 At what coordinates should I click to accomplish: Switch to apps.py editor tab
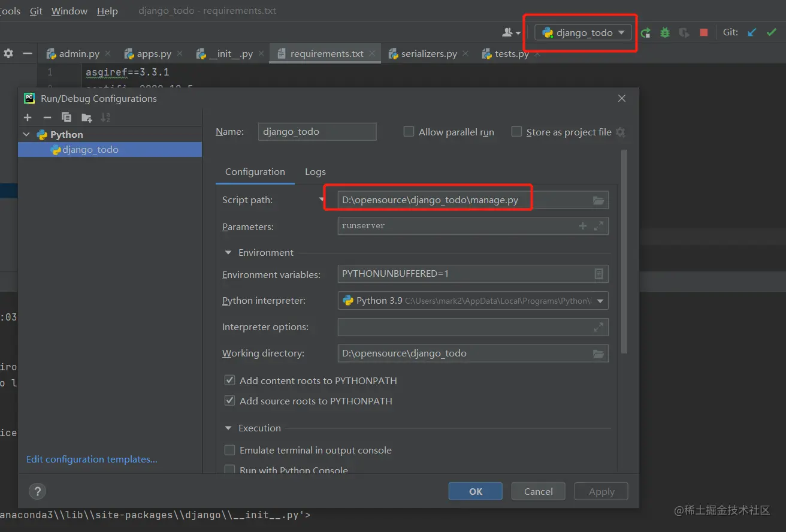point(154,53)
